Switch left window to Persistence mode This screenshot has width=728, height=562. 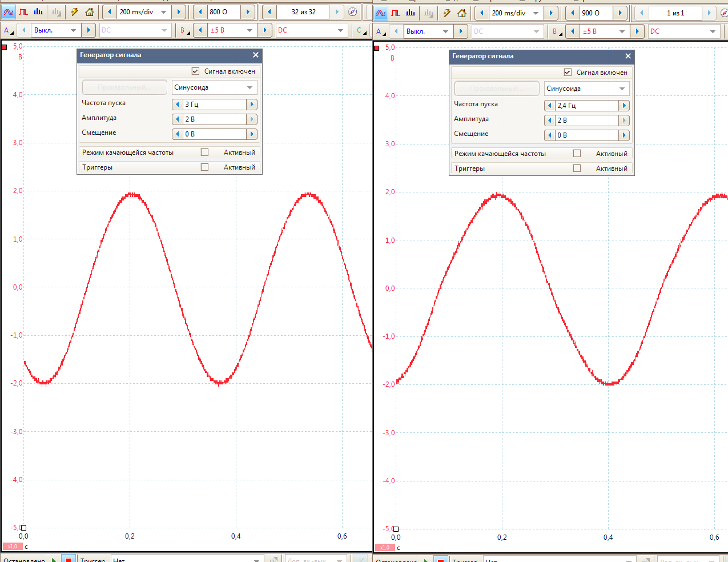coord(23,12)
